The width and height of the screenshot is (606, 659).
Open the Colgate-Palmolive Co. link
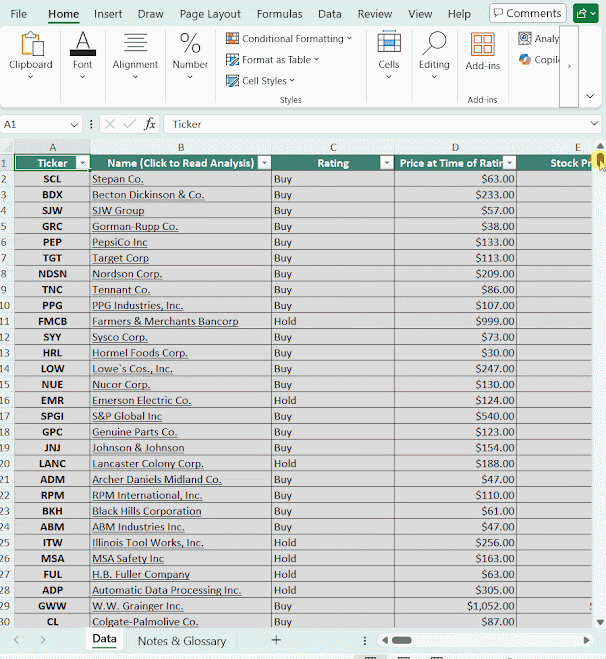[x=145, y=622]
